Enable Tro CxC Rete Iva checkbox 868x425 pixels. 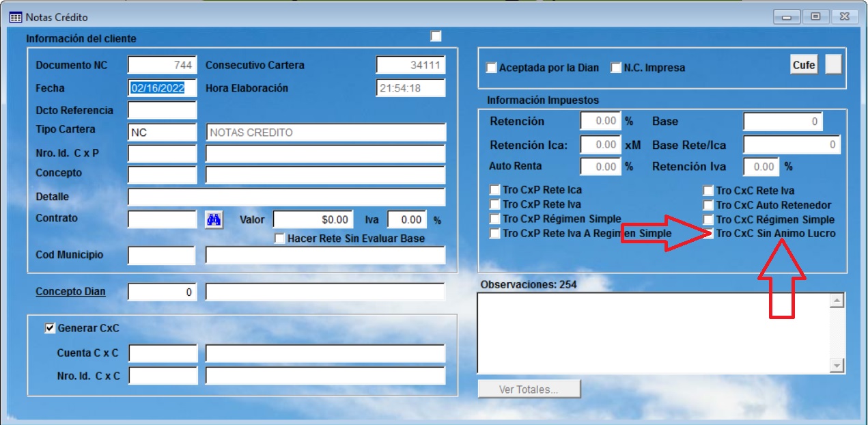[709, 191]
